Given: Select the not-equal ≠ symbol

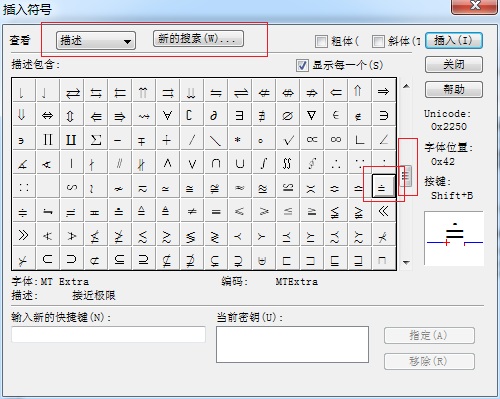Looking at the screenshot, I should (191, 211).
